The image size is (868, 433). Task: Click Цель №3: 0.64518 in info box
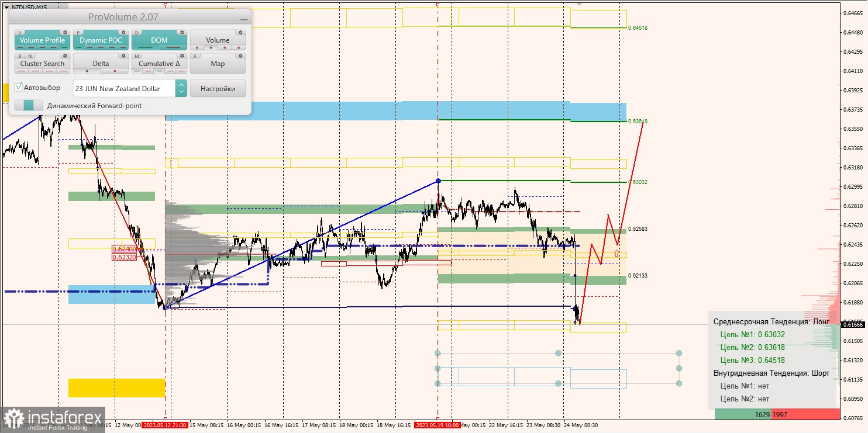(753, 360)
